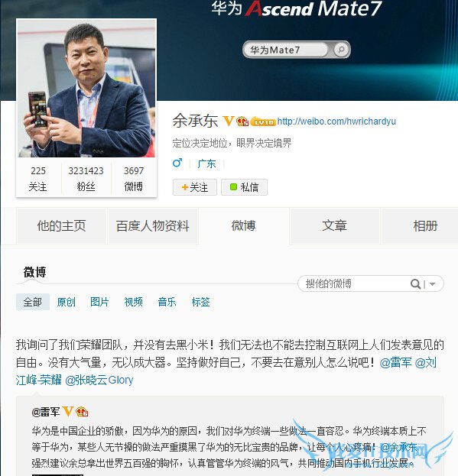Filter posts by 原创
This screenshot has width=458, height=476.
pyautogui.click(x=67, y=302)
